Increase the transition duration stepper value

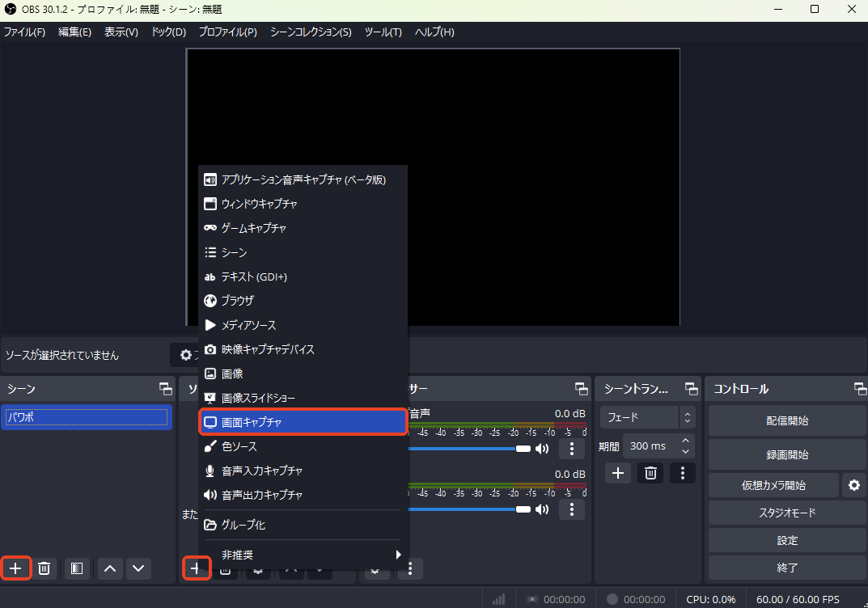687,441
